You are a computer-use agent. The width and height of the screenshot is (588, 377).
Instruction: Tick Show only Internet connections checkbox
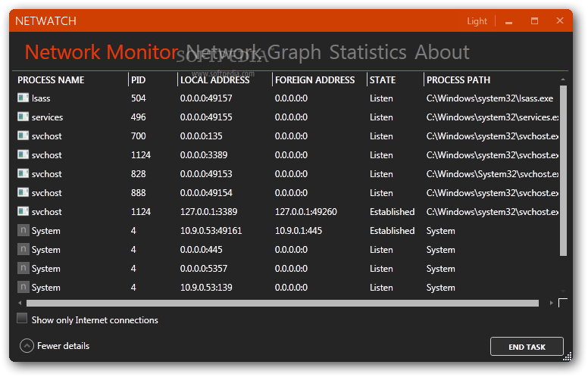pyautogui.click(x=22, y=319)
